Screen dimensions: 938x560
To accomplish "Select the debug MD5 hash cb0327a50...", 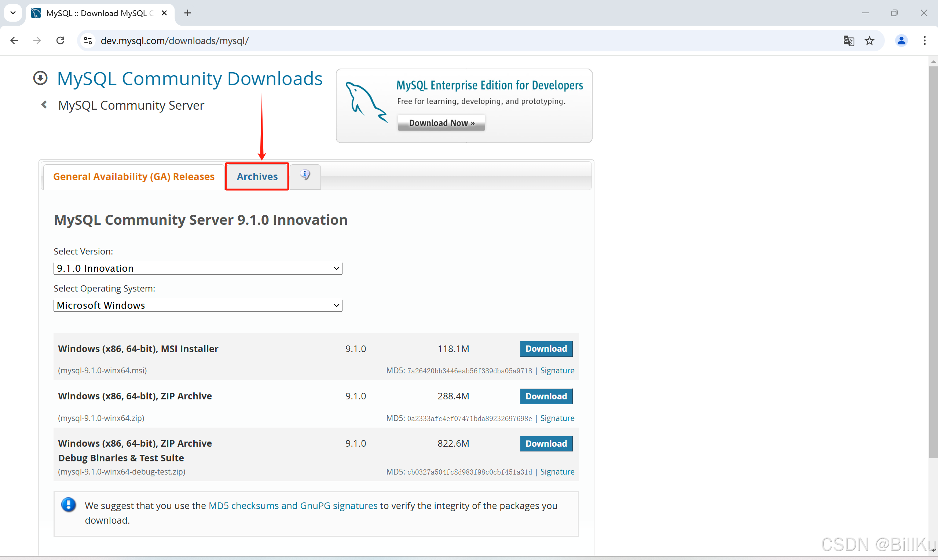I will [469, 472].
